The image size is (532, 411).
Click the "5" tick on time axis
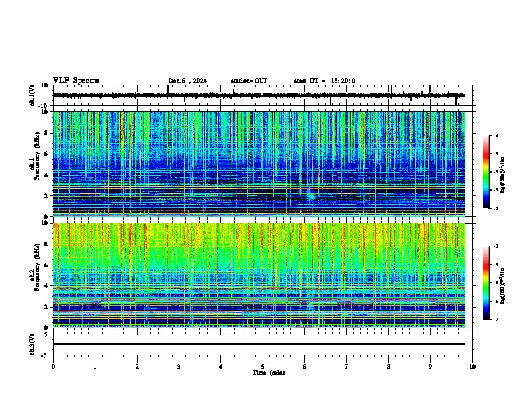click(263, 367)
